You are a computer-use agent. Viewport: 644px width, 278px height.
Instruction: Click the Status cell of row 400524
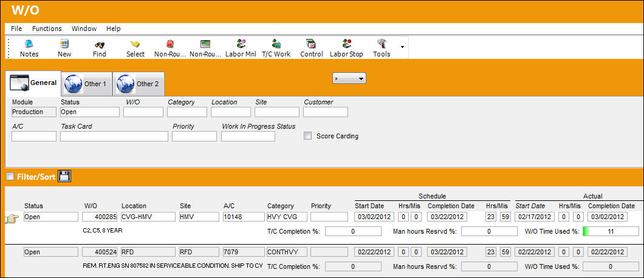[50, 252]
